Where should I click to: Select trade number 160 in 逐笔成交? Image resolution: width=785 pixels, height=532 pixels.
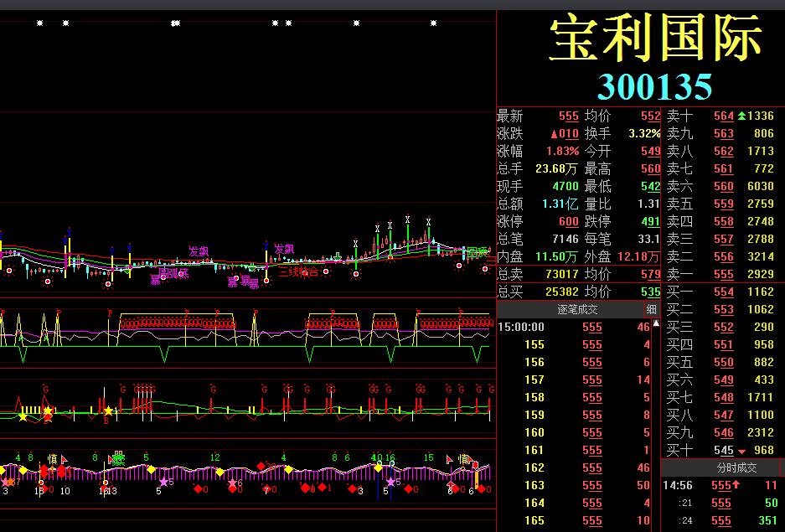pos(535,432)
